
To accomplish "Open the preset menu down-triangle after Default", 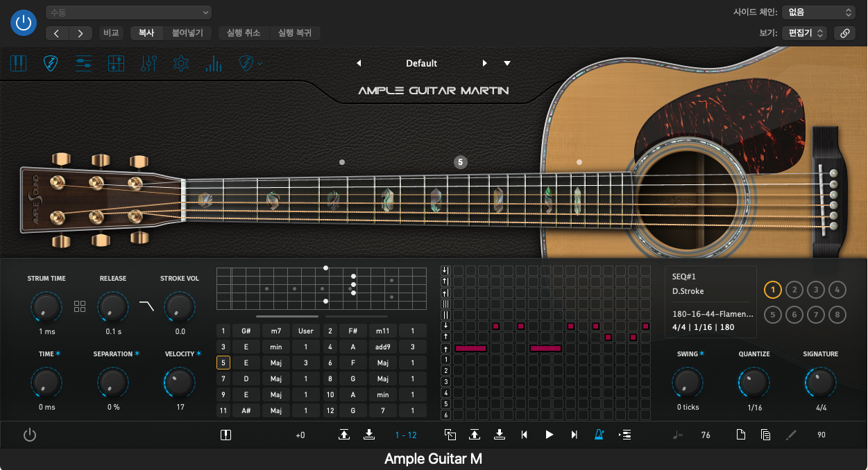I will [507, 63].
